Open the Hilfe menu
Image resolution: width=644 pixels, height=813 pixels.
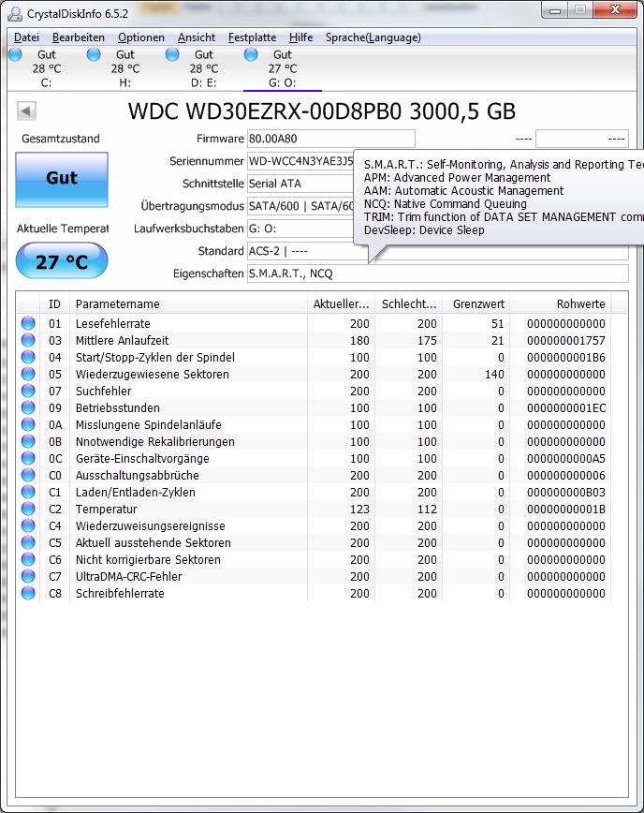click(x=300, y=37)
